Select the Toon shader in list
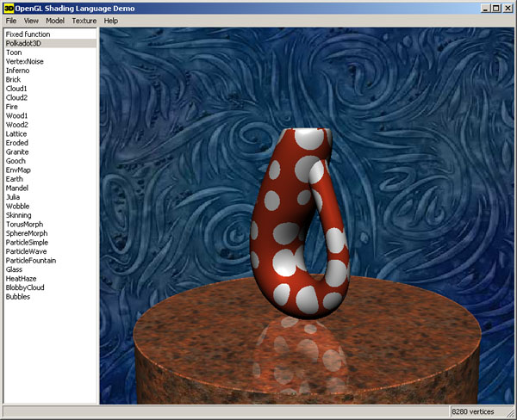This screenshot has width=517, height=420. tap(14, 52)
